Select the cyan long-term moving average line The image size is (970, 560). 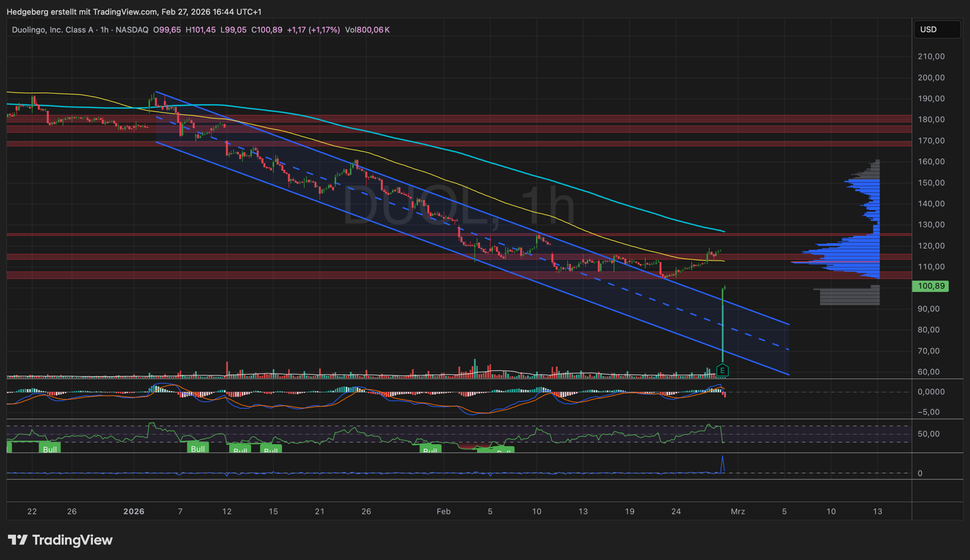click(x=546, y=178)
